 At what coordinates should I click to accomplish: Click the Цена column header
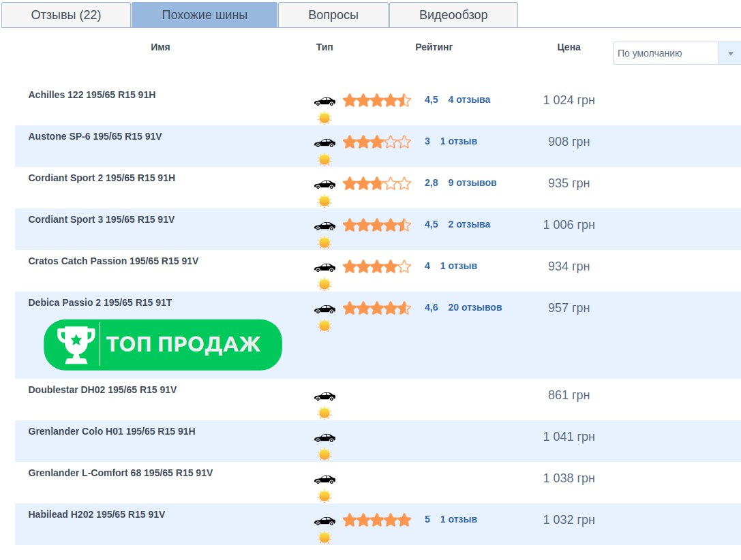(569, 47)
